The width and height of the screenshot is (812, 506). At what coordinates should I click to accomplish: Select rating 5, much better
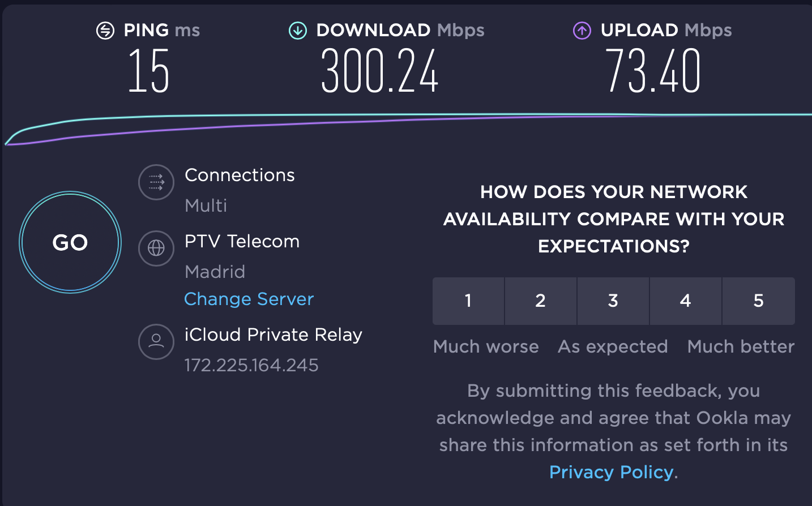759,301
